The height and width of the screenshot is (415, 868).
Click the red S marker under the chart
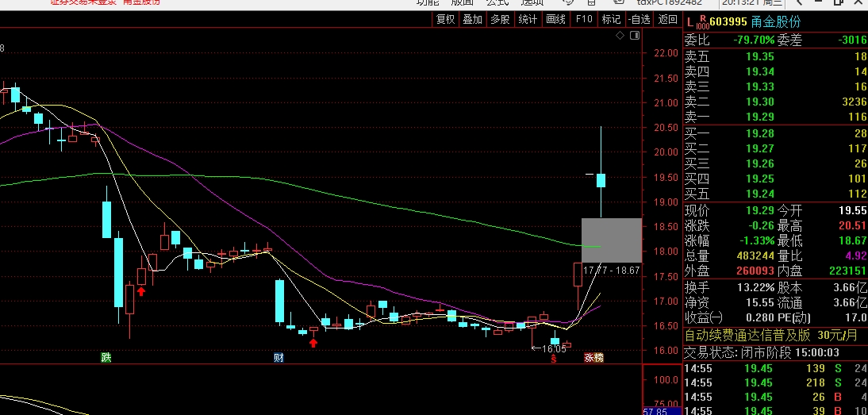(553, 359)
